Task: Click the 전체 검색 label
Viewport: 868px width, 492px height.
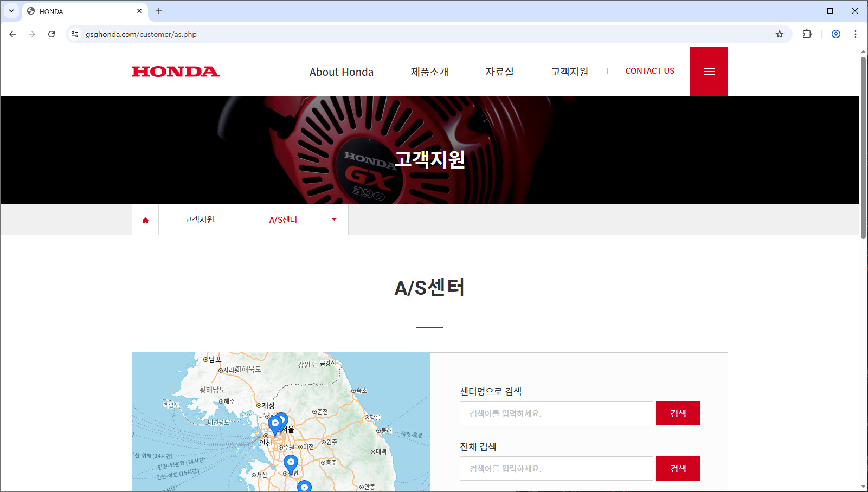Action: click(478, 446)
